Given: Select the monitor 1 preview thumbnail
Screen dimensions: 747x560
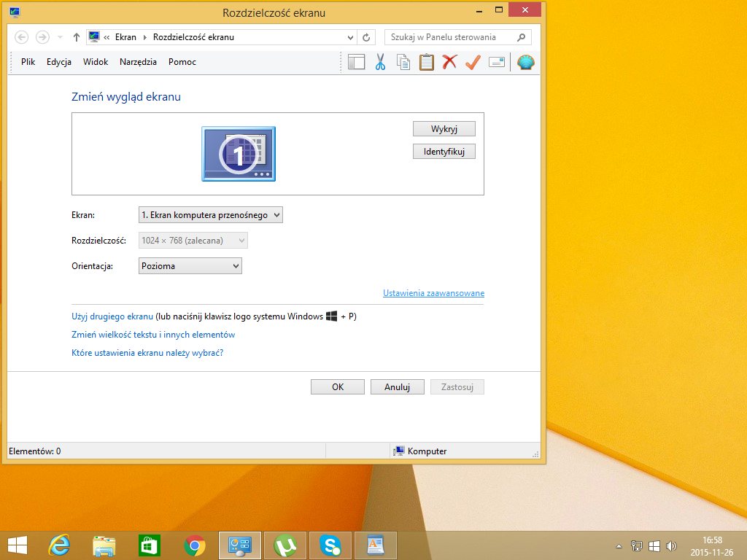Looking at the screenshot, I should pyautogui.click(x=239, y=154).
